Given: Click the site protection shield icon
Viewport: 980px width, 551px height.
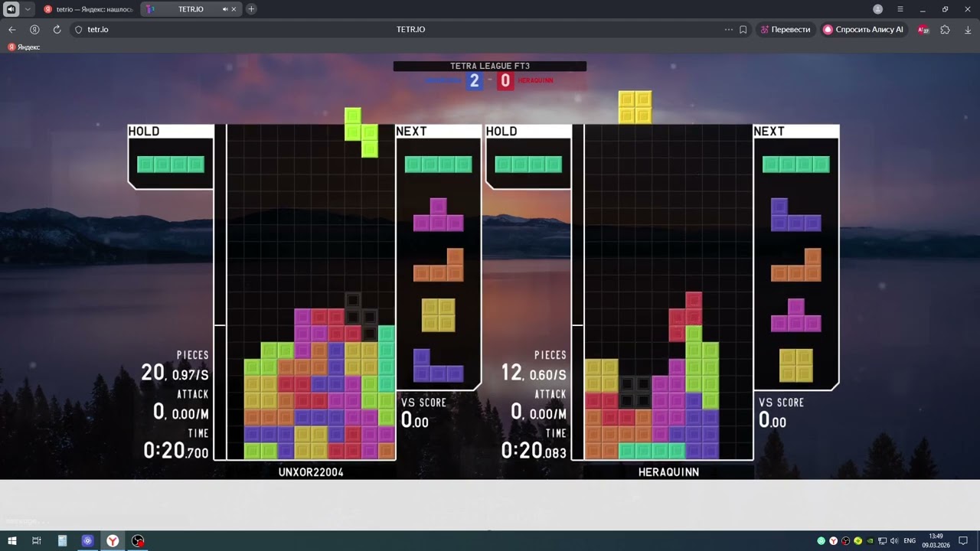Looking at the screenshot, I should (78, 29).
